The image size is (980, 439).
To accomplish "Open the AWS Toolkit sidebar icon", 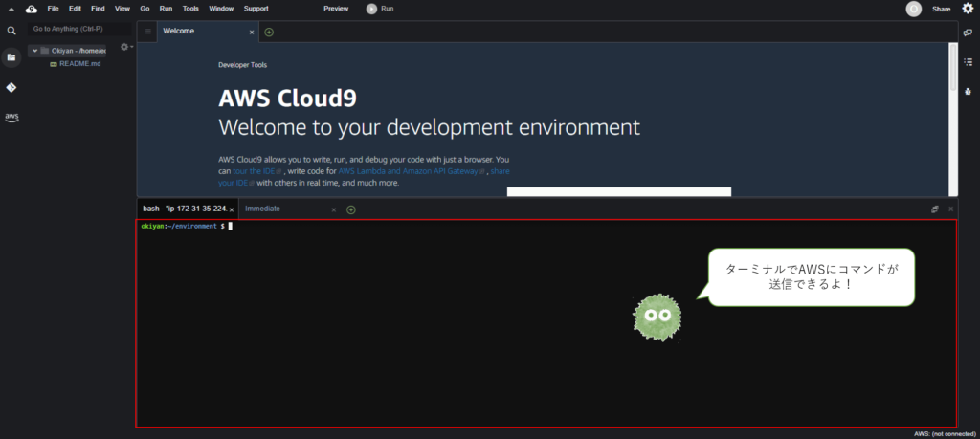I will [11, 118].
